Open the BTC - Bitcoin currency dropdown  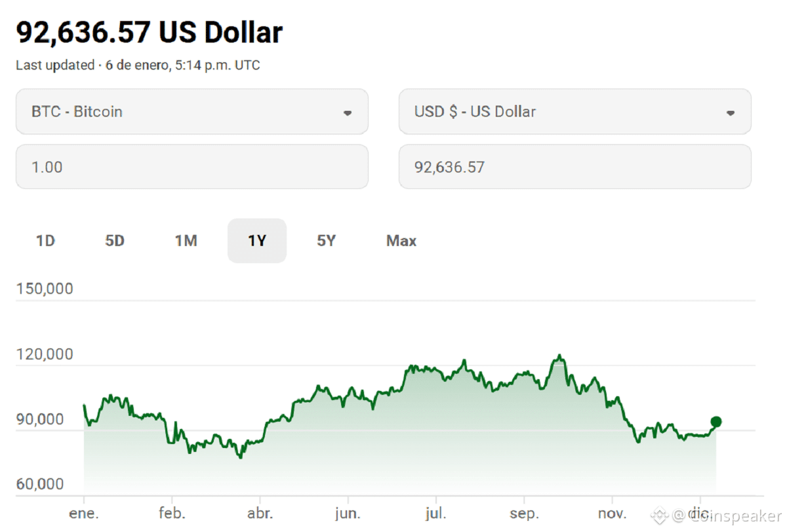coord(192,112)
